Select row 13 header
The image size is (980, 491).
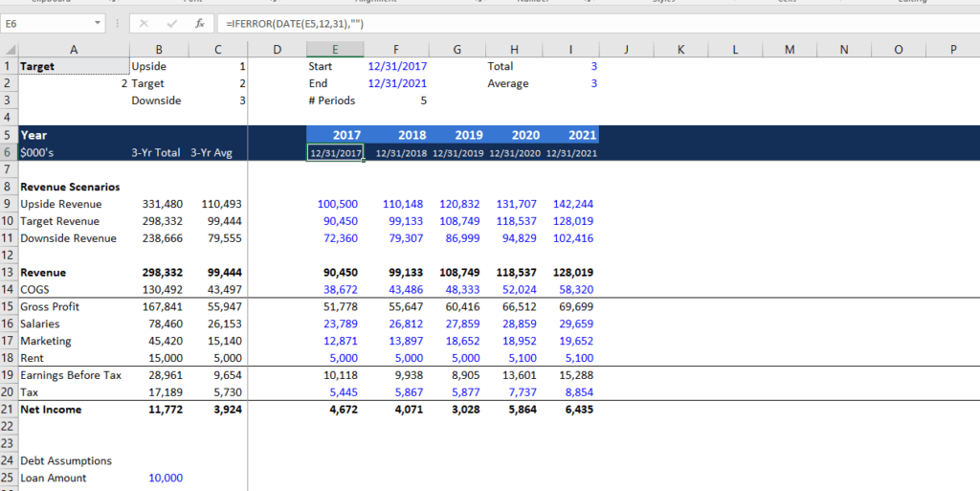(9, 273)
